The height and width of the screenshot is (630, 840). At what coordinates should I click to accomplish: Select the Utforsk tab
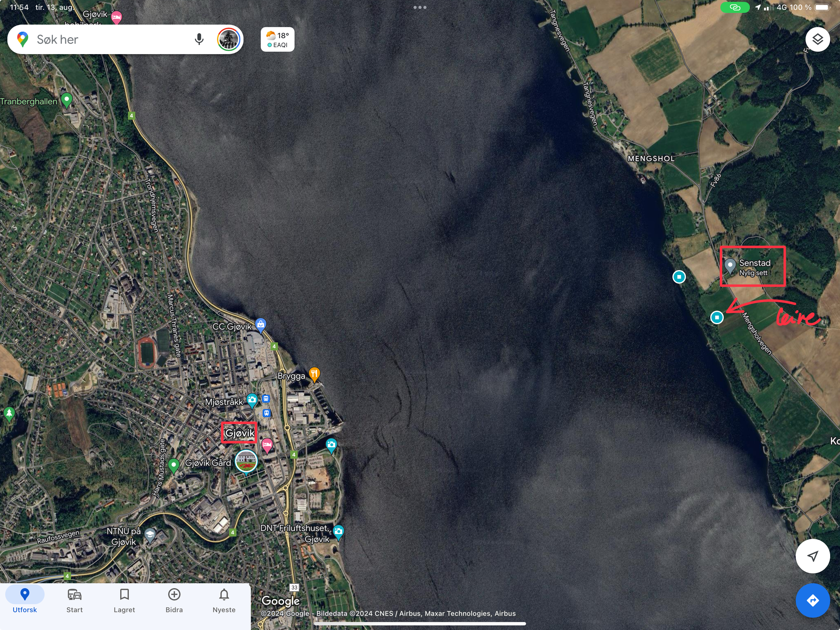(x=25, y=600)
